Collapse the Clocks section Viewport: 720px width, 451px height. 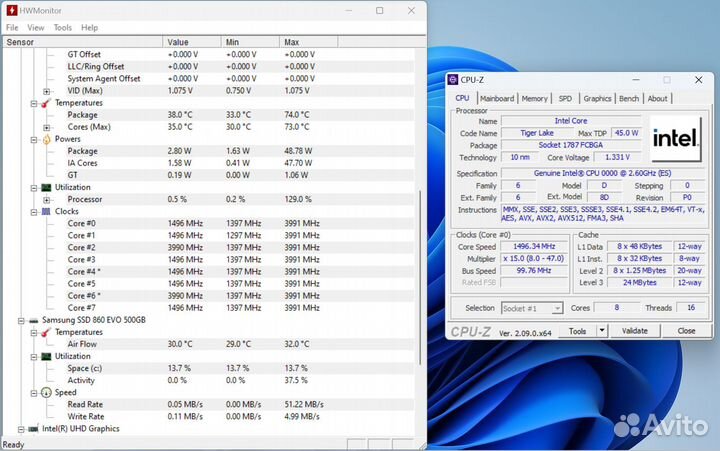point(34,212)
